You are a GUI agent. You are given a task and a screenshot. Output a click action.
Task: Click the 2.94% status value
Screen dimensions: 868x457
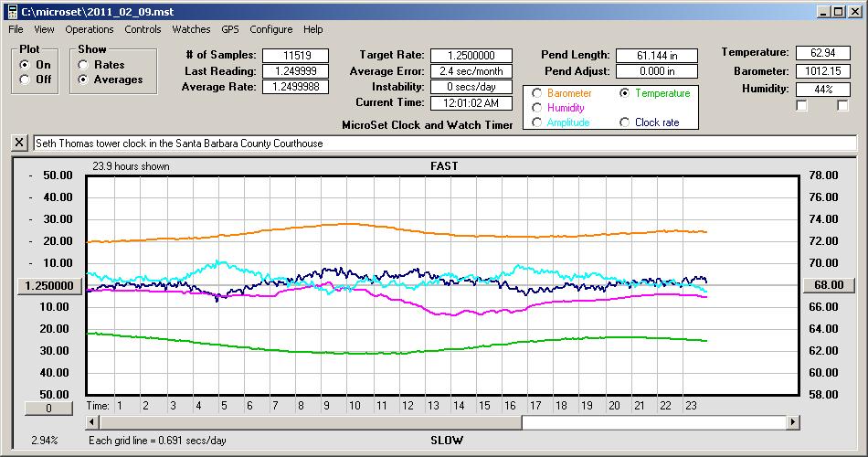point(44,441)
